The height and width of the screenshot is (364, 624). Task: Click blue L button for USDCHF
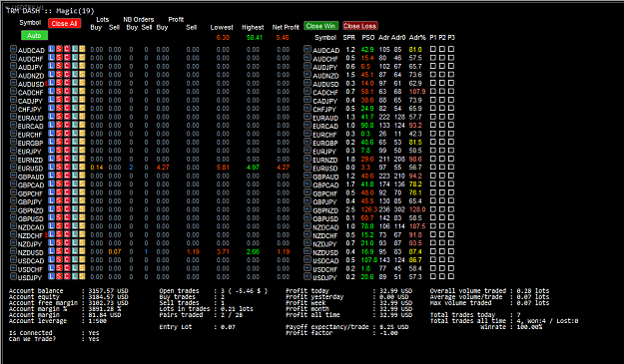[51, 268]
